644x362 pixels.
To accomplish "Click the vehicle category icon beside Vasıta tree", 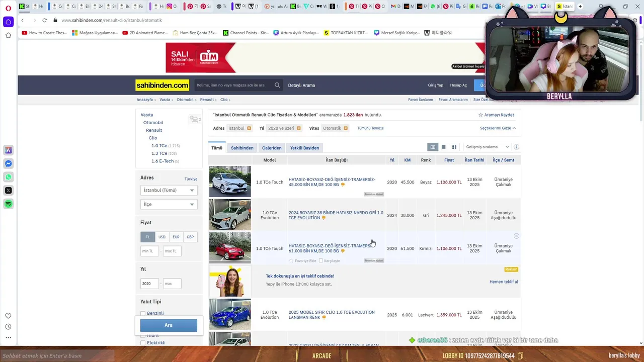I will point(195,119).
